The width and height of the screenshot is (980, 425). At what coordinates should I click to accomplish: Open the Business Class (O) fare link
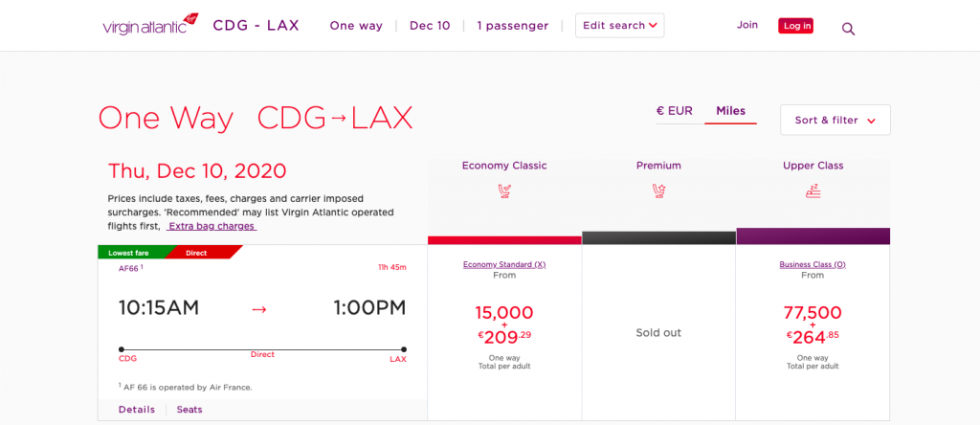(813, 264)
